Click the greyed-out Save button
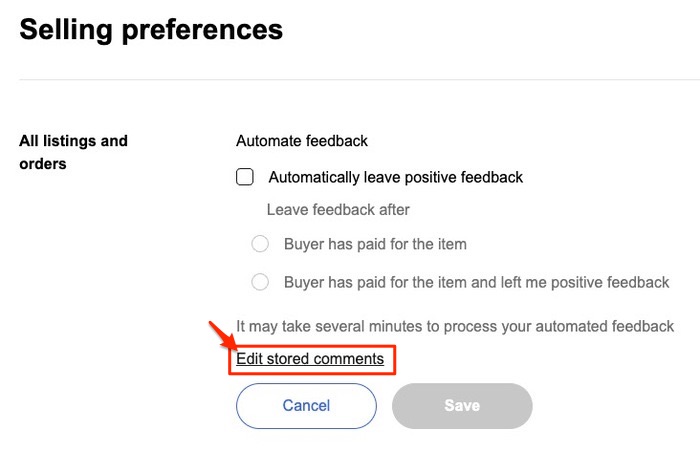700x451 pixels. click(x=462, y=405)
